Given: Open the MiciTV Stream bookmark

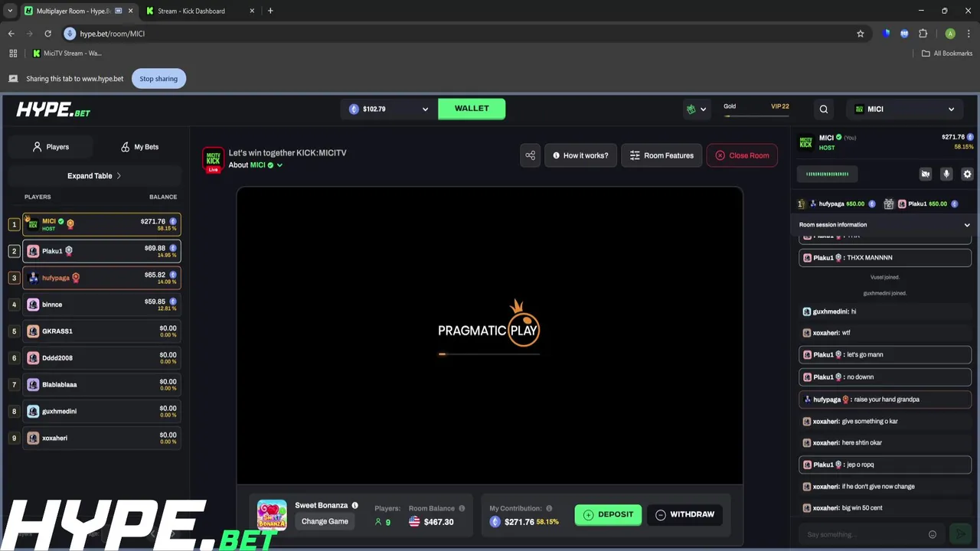Looking at the screenshot, I should [x=67, y=54].
